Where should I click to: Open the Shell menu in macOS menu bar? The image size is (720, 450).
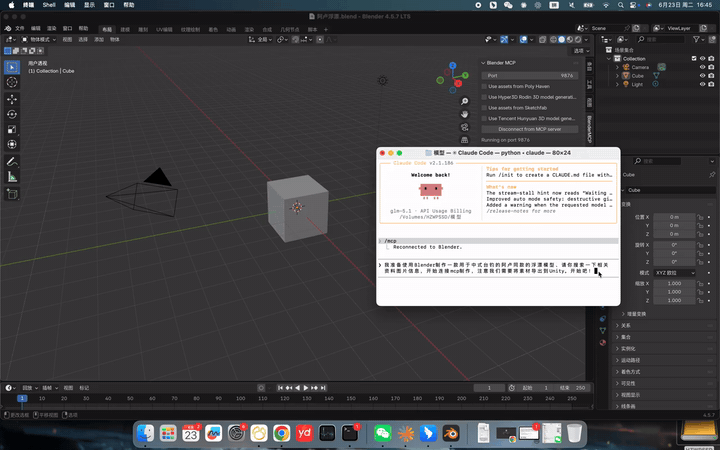click(x=49, y=5)
